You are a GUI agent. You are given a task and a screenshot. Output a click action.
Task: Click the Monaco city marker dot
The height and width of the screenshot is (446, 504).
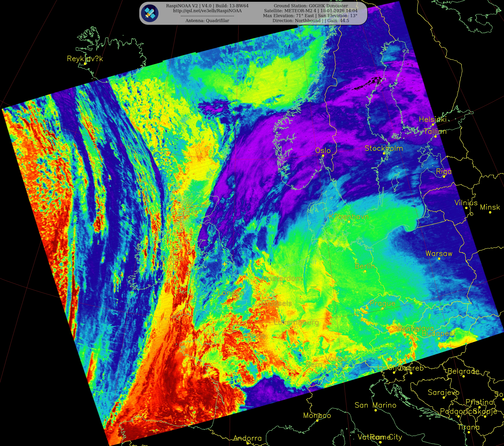(317, 420)
